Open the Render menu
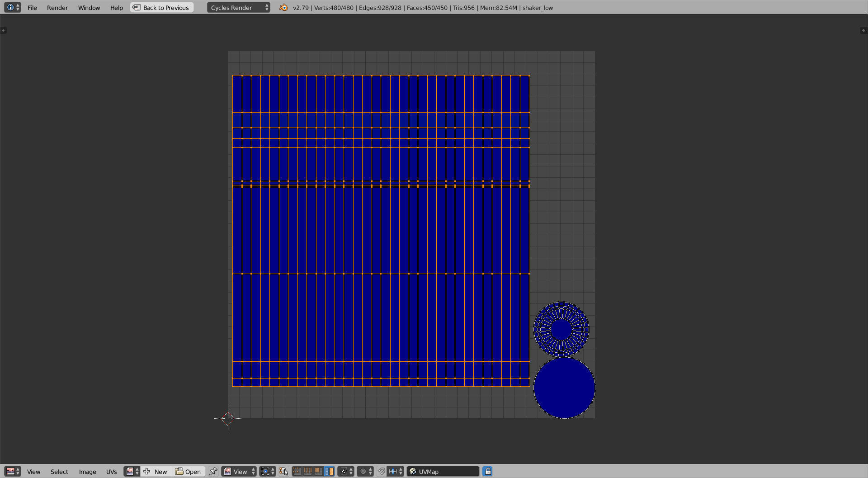Image resolution: width=868 pixels, height=478 pixels. pyautogui.click(x=57, y=8)
